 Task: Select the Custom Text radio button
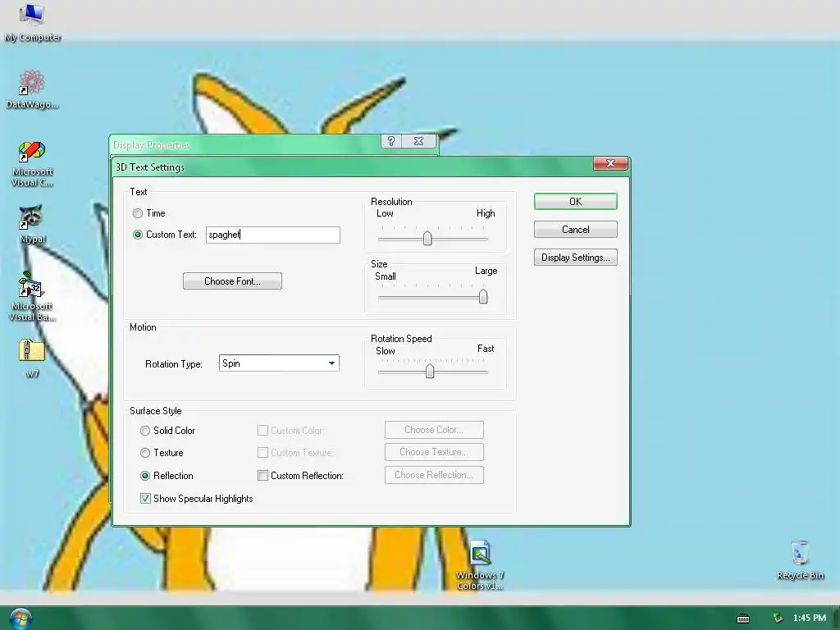(x=138, y=235)
